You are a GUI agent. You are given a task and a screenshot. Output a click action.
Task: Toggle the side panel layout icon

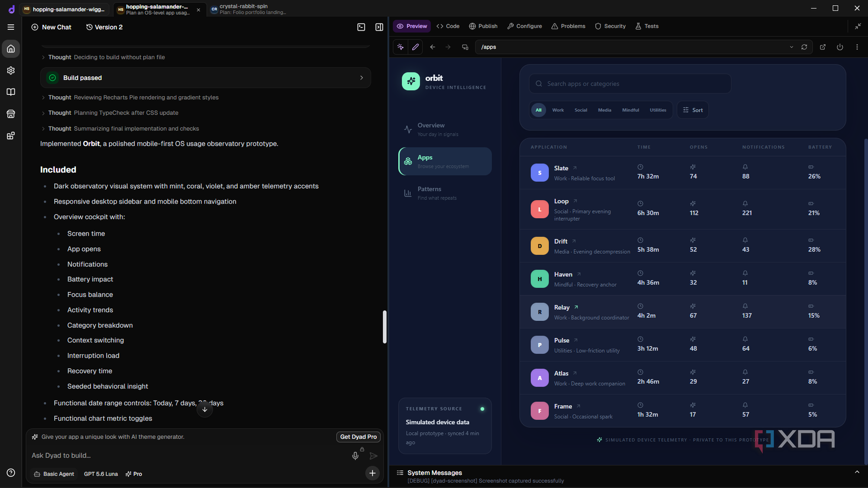(379, 27)
